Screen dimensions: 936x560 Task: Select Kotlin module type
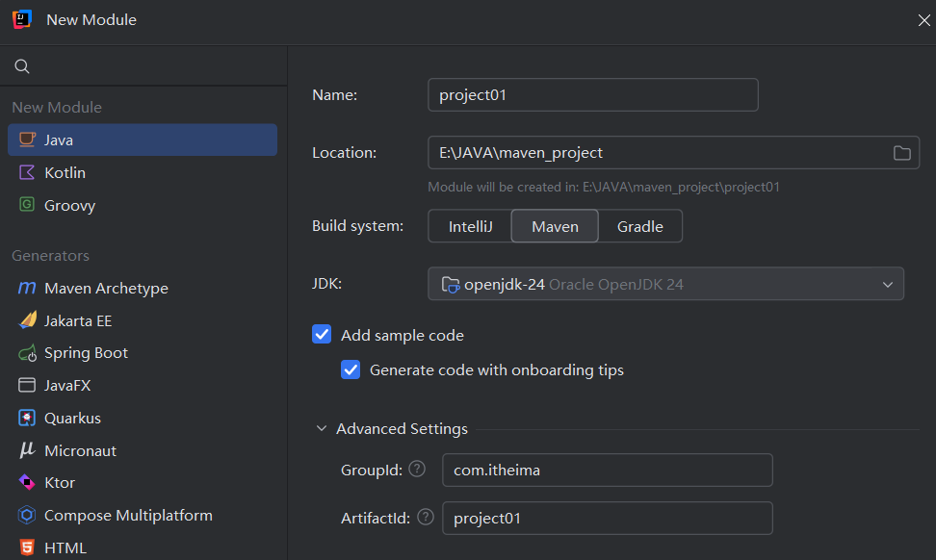[x=143, y=172]
